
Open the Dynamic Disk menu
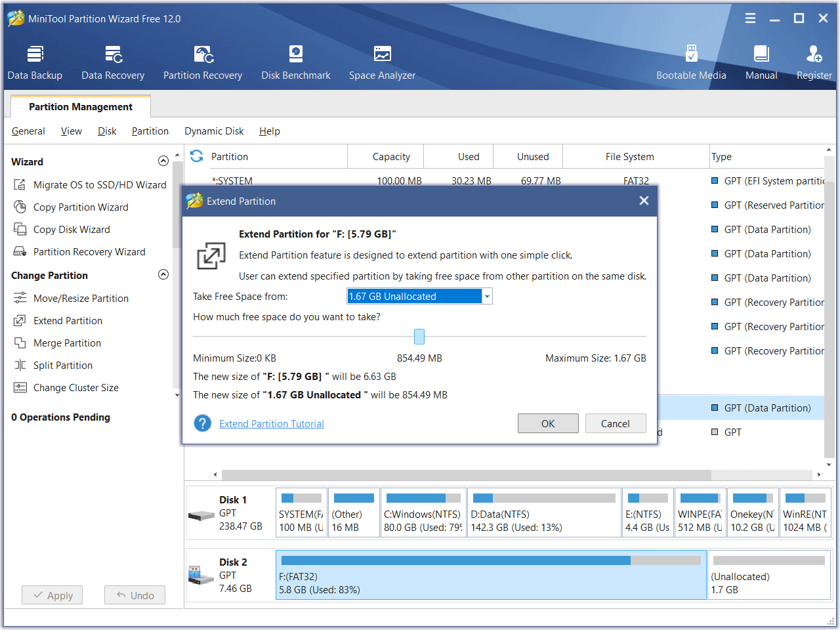(214, 131)
